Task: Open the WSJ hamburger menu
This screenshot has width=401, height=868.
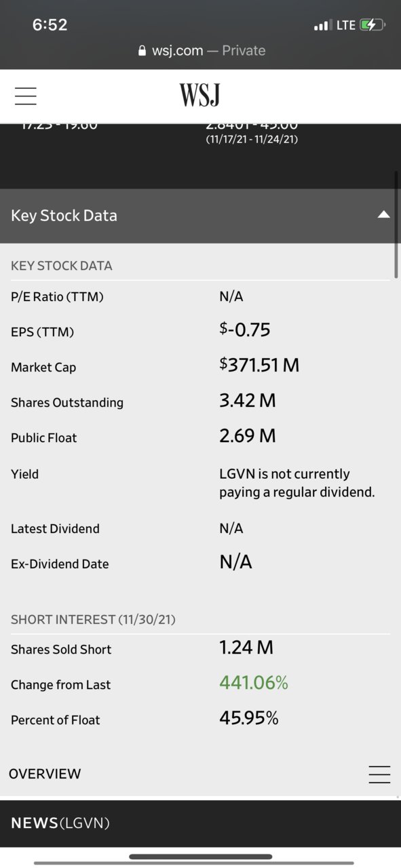Action: (26, 96)
